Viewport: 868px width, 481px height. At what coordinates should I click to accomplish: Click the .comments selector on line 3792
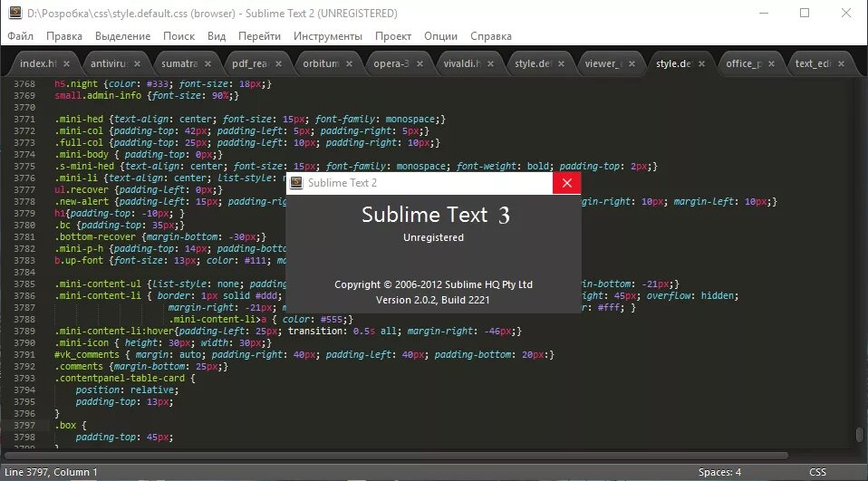(x=79, y=367)
